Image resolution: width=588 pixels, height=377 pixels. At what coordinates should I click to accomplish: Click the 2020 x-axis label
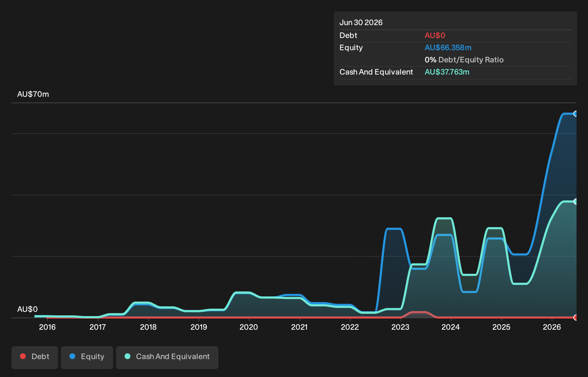(249, 327)
